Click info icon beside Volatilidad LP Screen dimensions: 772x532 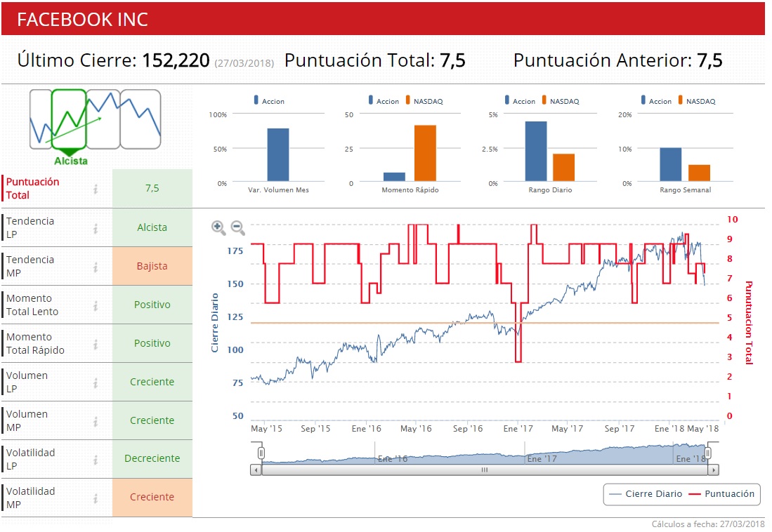click(96, 460)
